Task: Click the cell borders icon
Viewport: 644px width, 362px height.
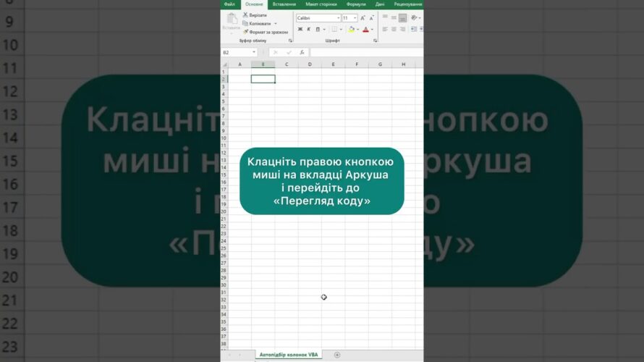Action: 334,29
